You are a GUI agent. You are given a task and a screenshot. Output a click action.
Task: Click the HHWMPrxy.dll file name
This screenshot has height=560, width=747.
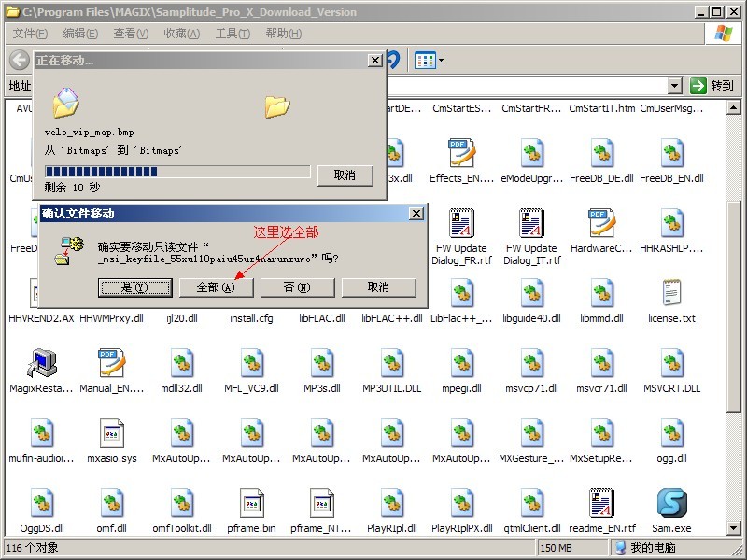tap(111, 318)
